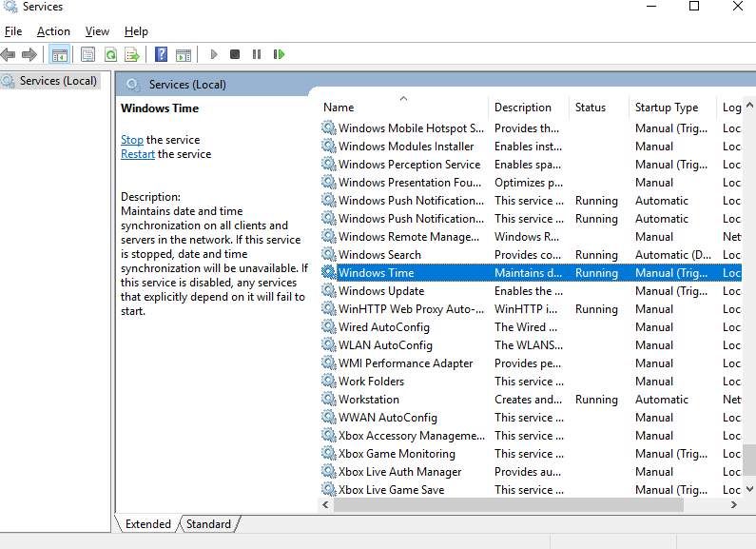
Task: Click the Pause Service icon
Action: tap(257, 54)
